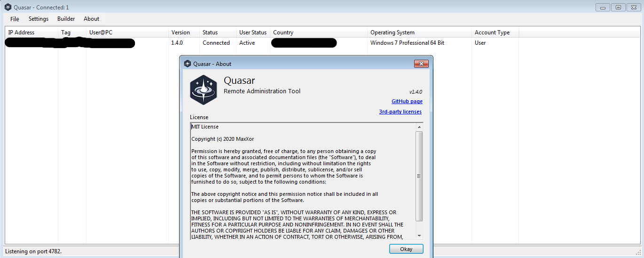Viewport: 644px width, 258px height.
Task: Click the Quasar logo in About dialog
Action: pyautogui.click(x=203, y=89)
